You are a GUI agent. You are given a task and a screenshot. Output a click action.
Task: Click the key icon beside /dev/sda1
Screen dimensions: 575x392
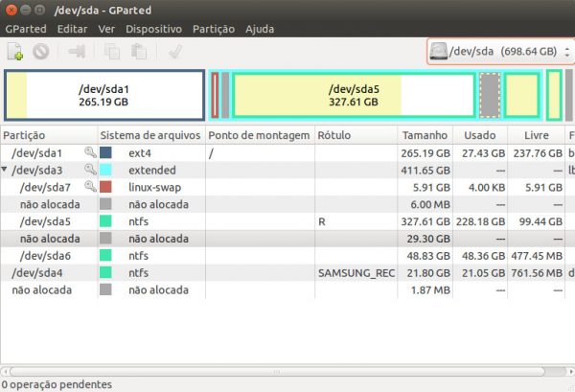pos(90,152)
